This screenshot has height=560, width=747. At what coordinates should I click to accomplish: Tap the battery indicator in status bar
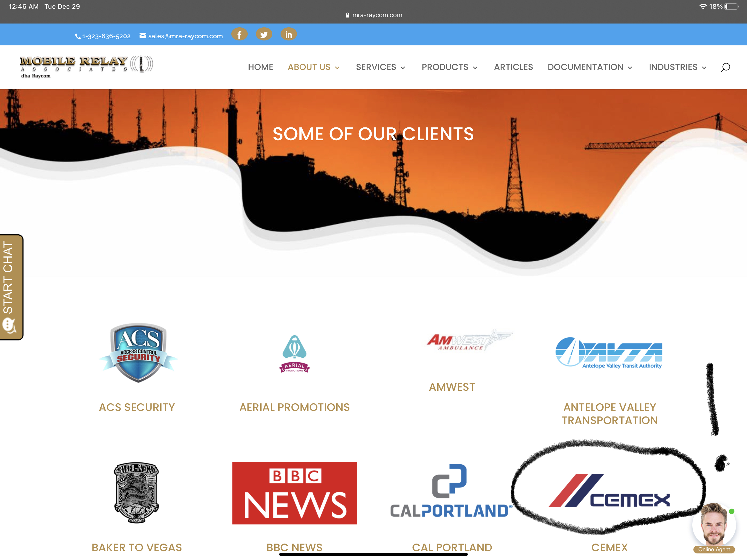(x=731, y=6)
